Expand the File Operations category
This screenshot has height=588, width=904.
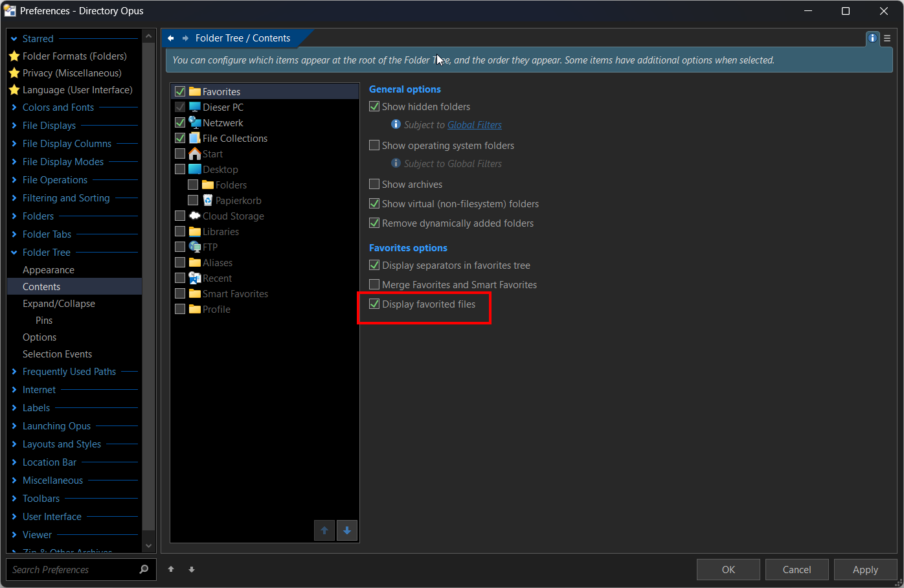tap(14, 180)
